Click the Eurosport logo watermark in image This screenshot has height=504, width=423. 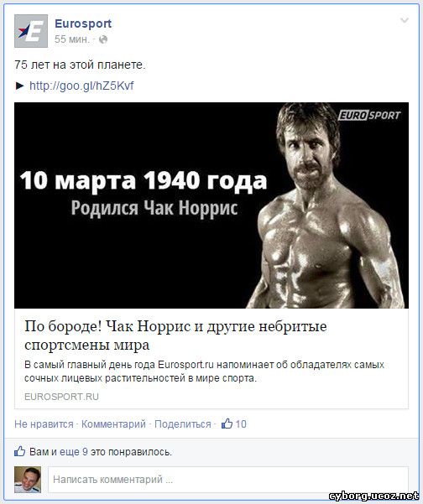pyautogui.click(x=369, y=116)
